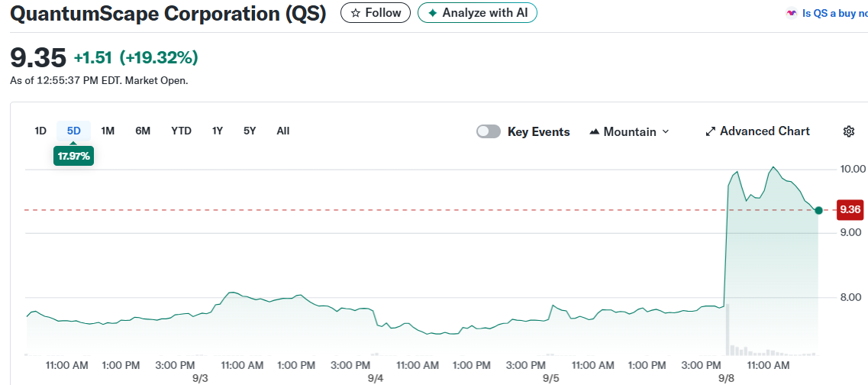Screen dimensions: 868x385
Task: Select the YTD time range
Action: click(181, 131)
